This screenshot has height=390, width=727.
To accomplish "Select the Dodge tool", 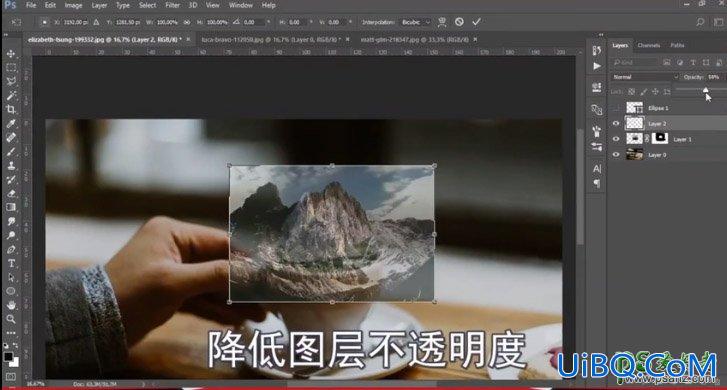I will [11, 235].
